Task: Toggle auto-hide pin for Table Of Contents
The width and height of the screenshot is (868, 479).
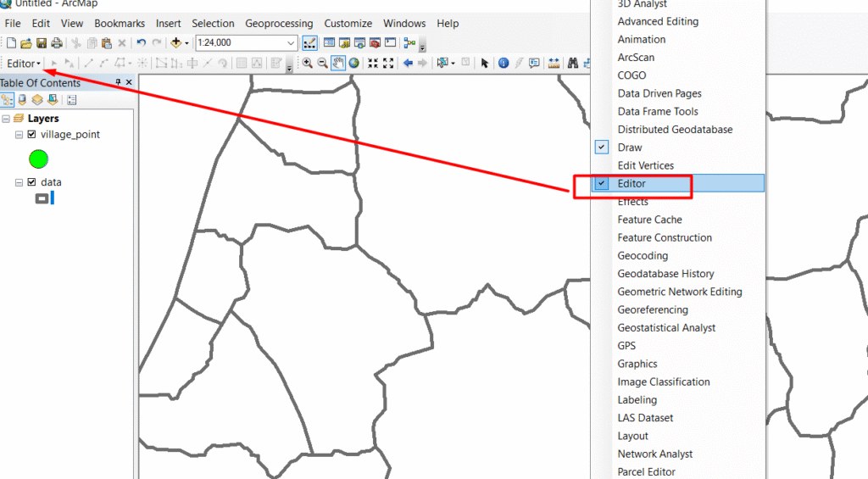Action: click(118, 82)
